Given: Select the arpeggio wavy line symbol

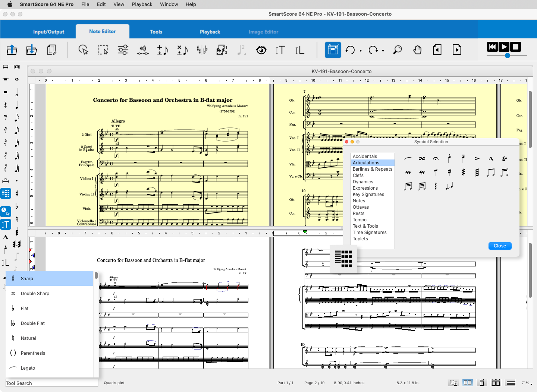Looking at the screenshot, I should pyautogui.click(x=436, y=186).
